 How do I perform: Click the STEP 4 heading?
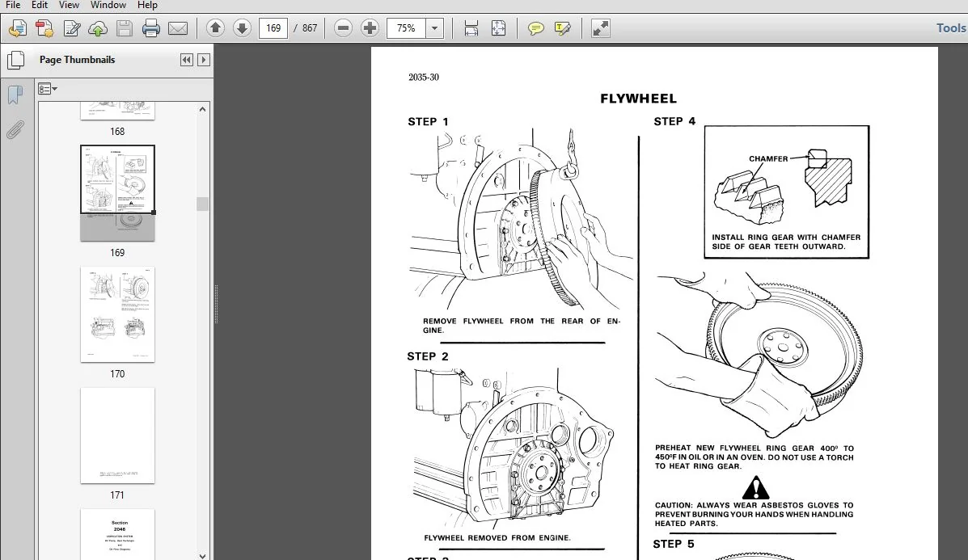click(674, 121)
